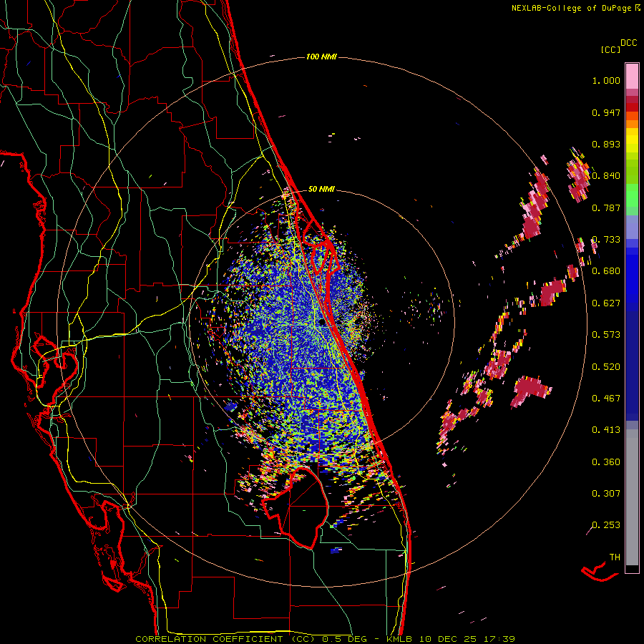Click the TH threshold label on the legend
This screenshot has width=644, height=644.
615,557
